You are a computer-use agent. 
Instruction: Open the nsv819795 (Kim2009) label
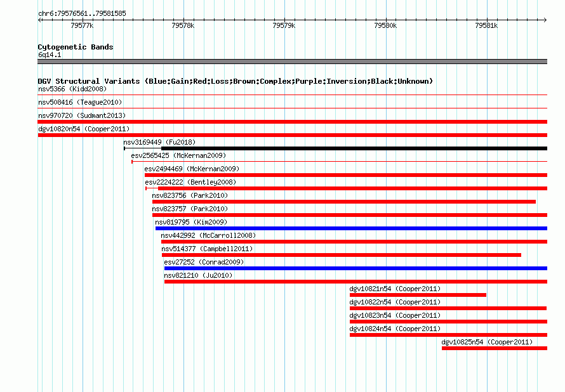coord(191,222)
